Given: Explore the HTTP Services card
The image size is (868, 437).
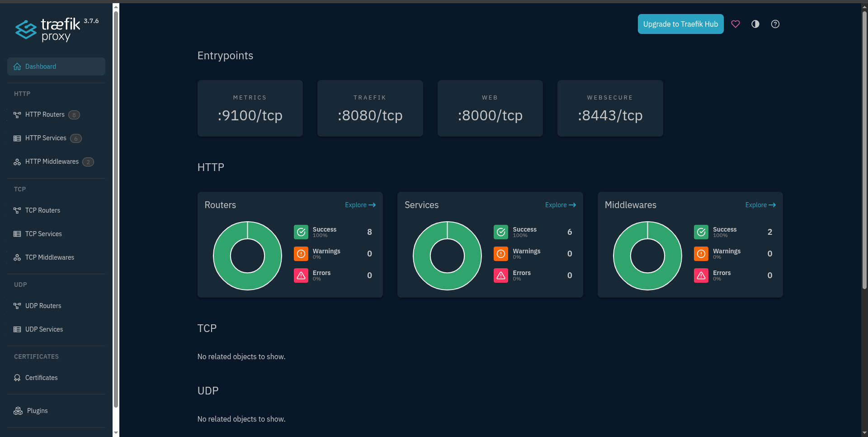Looking at the screenshot, I should (561, 205).
